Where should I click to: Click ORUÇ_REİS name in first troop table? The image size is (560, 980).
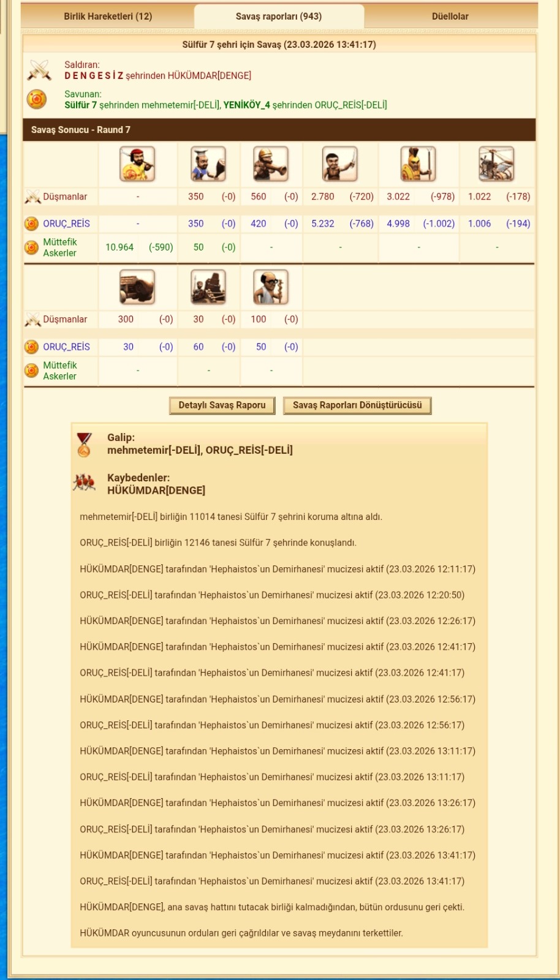click(x=66, y=224)
